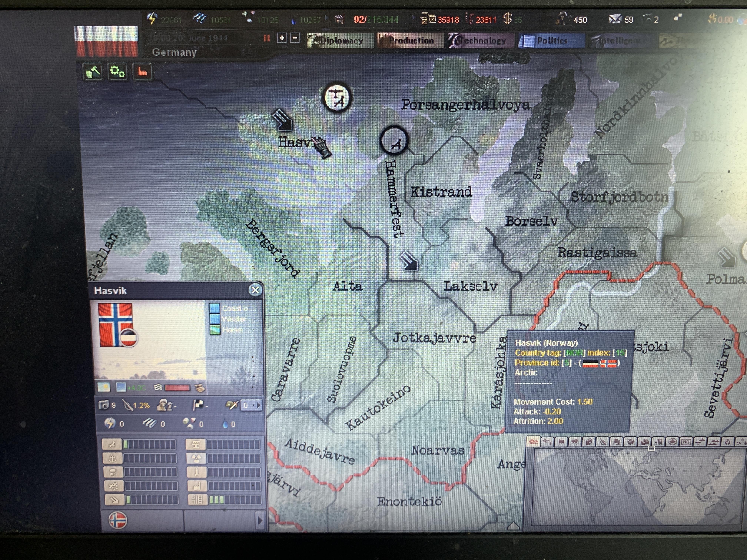This screenshot has width=747, height=560.
Task: Select the plane counter near Hammerfest
Action: [394, 141]
